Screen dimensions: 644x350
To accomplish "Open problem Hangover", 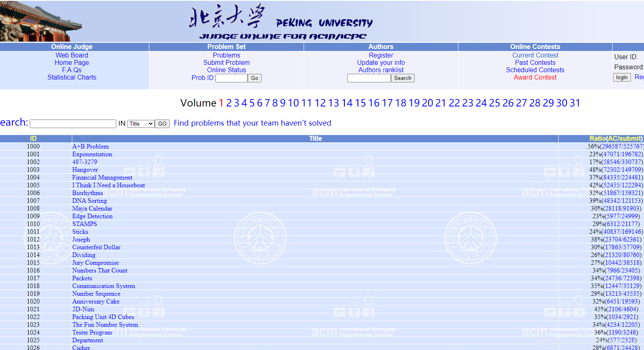I will pyautogui.click(x=85, y=170).
